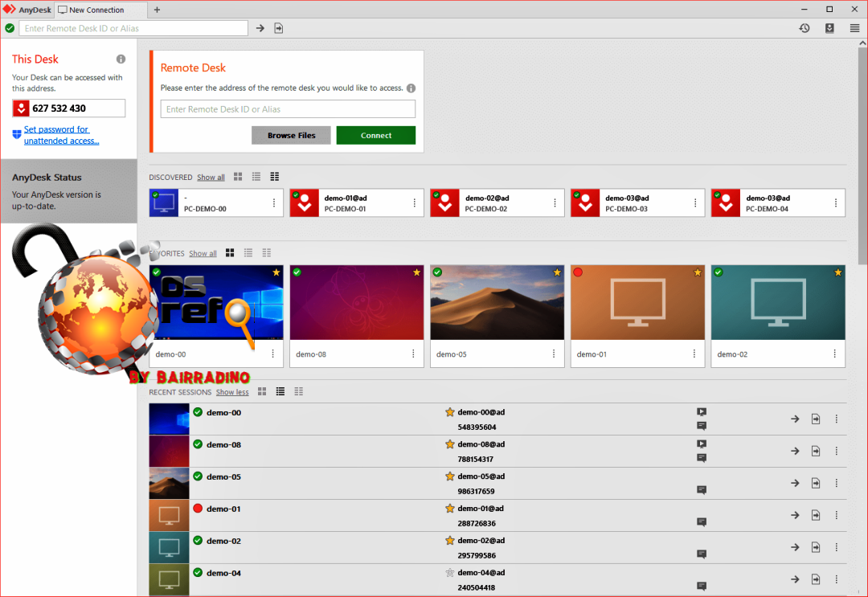The width and height of the screenshot is (868, 597).
Task: Toggle the favorite star next to demo-08@ad
Action: tap(449, 444)
